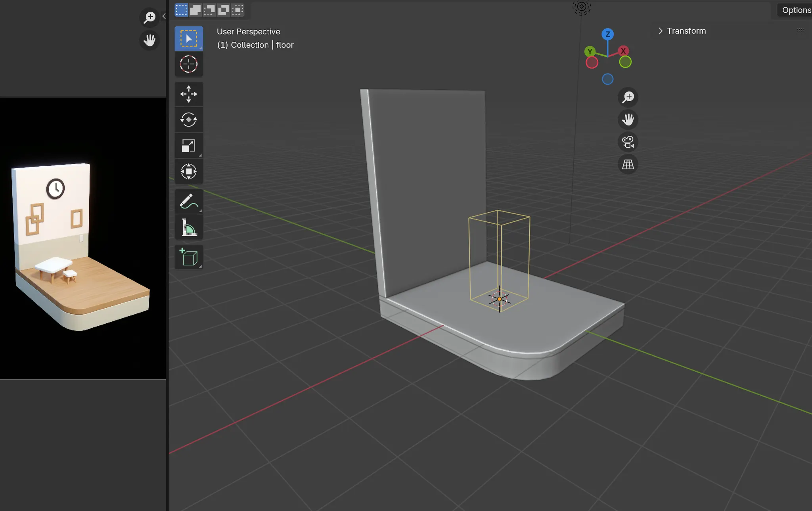Viewport: 812px width, 511px height.
Task: Activate the 3D Cursor tool
Action: pyautogui.click(x=189, y=64)
